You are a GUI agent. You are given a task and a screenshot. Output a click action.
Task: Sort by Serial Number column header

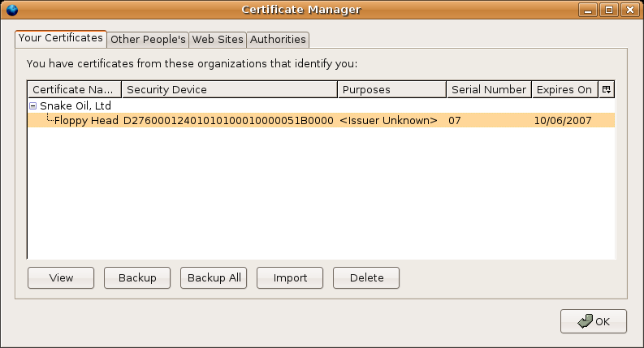[x=489, y=89]
